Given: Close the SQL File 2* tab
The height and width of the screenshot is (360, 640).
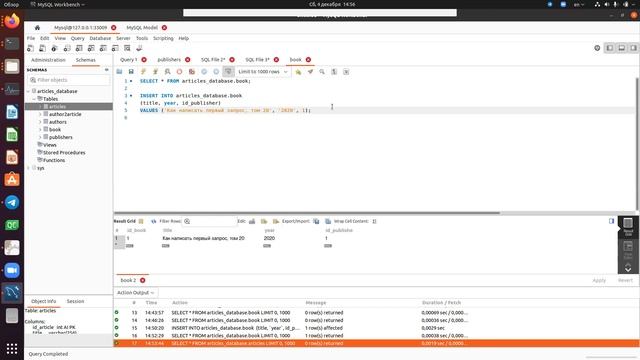Looking at the screenshot, I should [x=232, y=60].
